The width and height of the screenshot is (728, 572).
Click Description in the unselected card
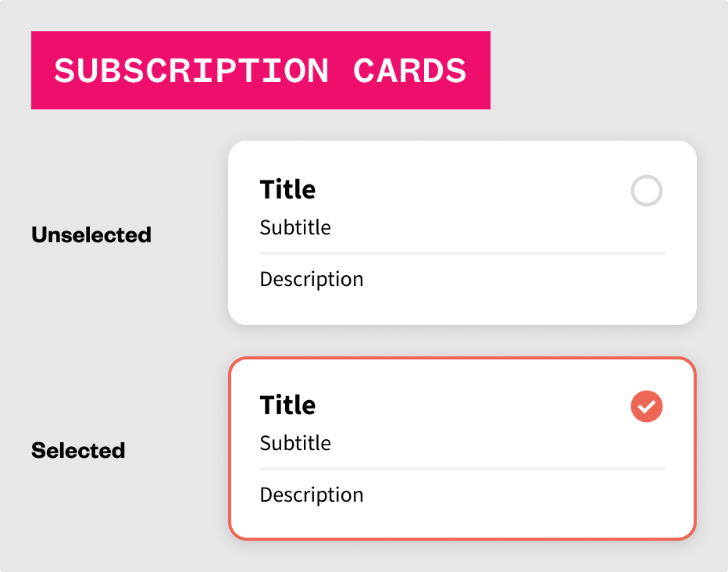pyautogui.click(x=312, y=280)
